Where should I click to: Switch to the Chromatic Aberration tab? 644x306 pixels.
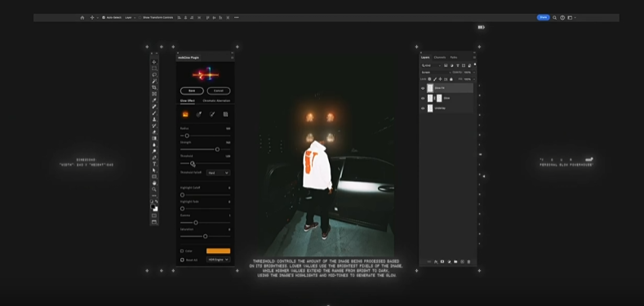216,100
